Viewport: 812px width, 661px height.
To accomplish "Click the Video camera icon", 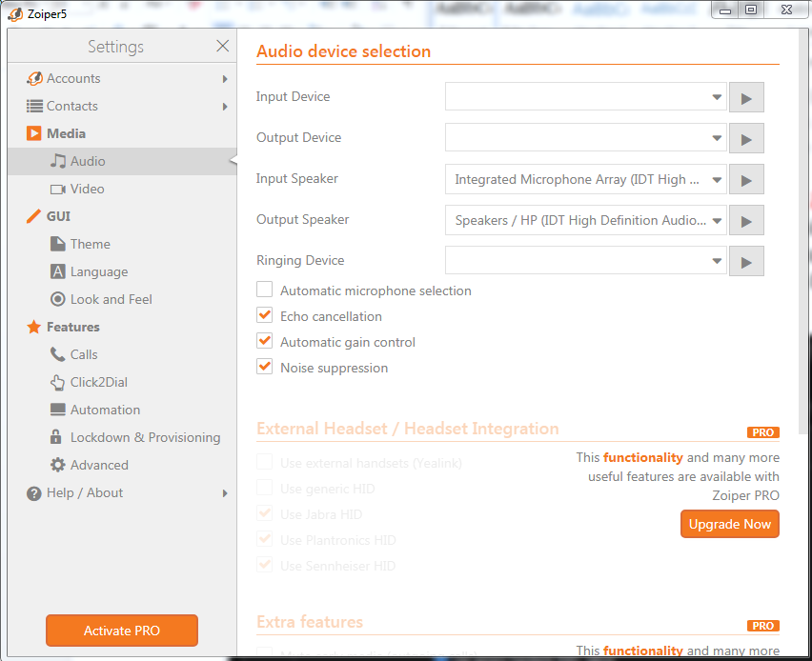I will pyautogui.click(x=58, y=189).
